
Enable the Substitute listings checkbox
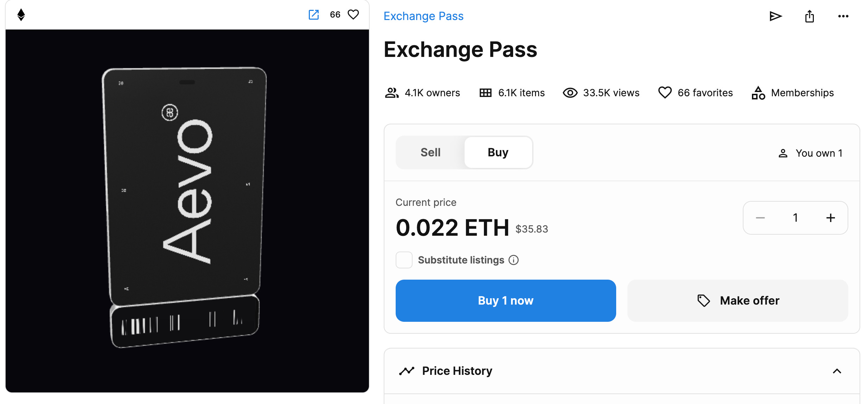[x=404, y=260]
